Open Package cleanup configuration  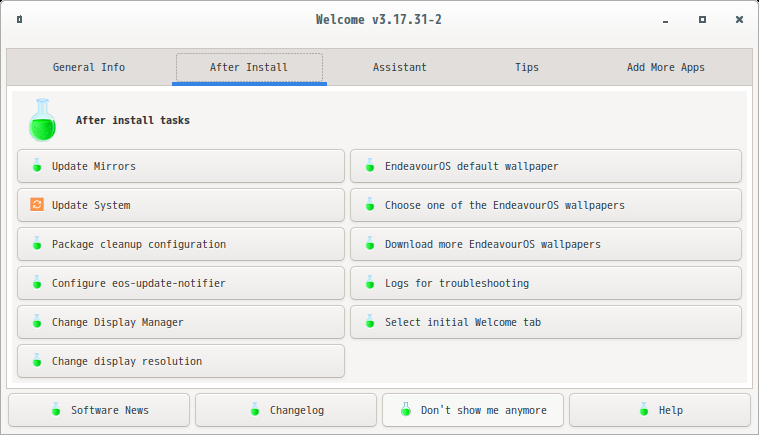[x=181, y=244]
